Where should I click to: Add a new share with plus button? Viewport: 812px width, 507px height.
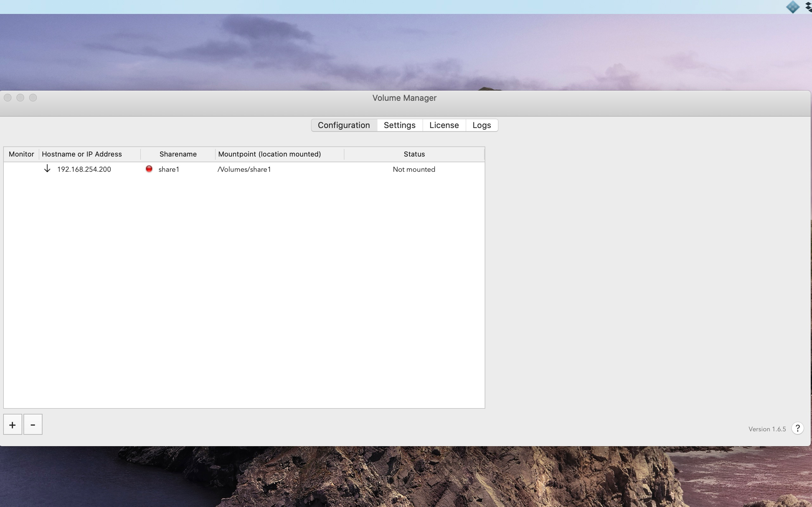pyautogui.click(x=12, y=425)
